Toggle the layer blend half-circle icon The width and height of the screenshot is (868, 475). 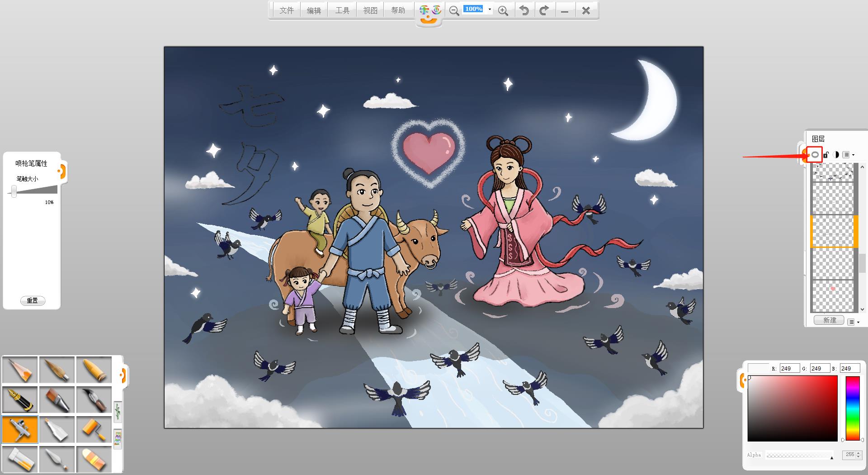click(836, 155)
